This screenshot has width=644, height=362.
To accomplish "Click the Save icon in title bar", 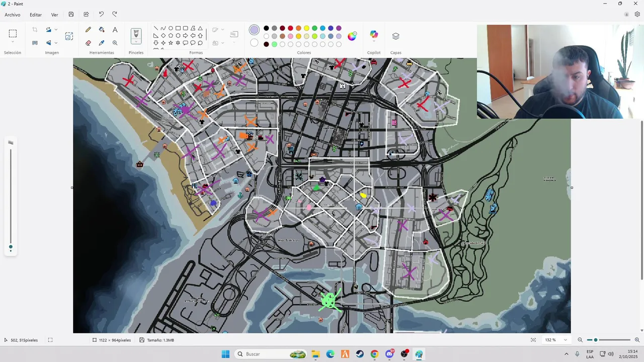I will [x=71, y=15].
